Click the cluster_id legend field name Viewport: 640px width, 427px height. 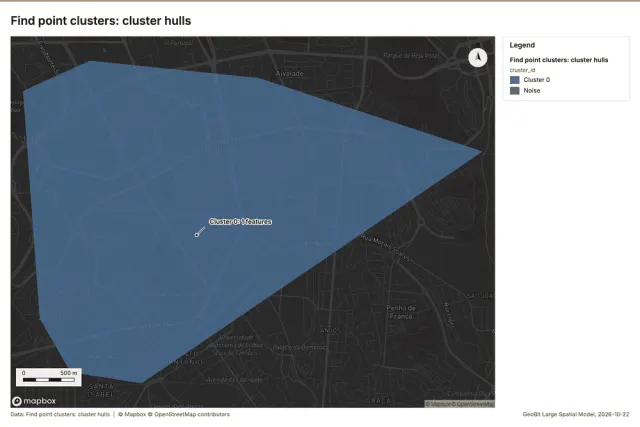tap(522, 70)
